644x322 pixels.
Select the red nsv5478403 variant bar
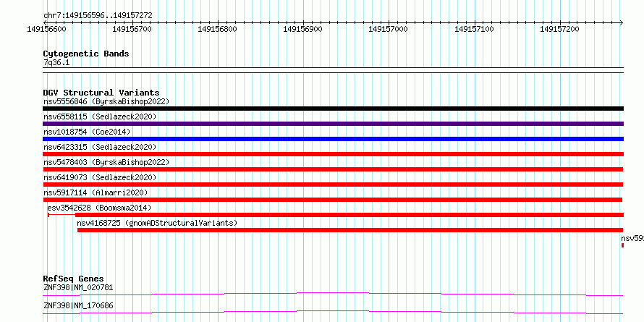333,169
